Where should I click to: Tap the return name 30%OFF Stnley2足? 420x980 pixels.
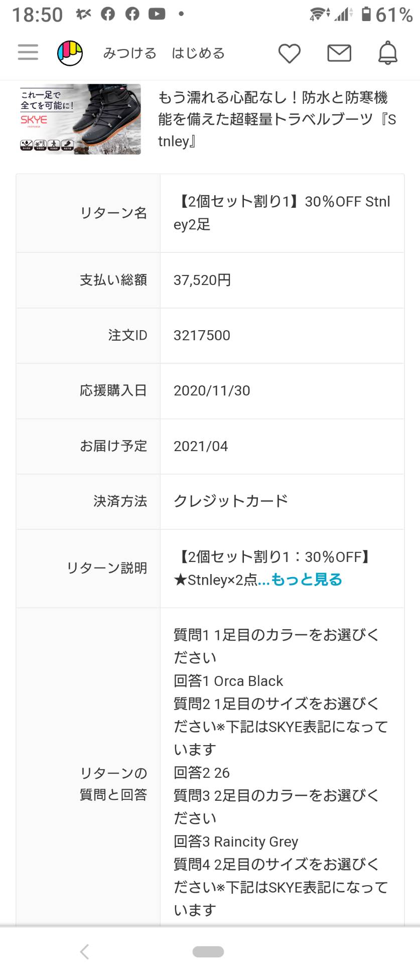pos(282,213)
